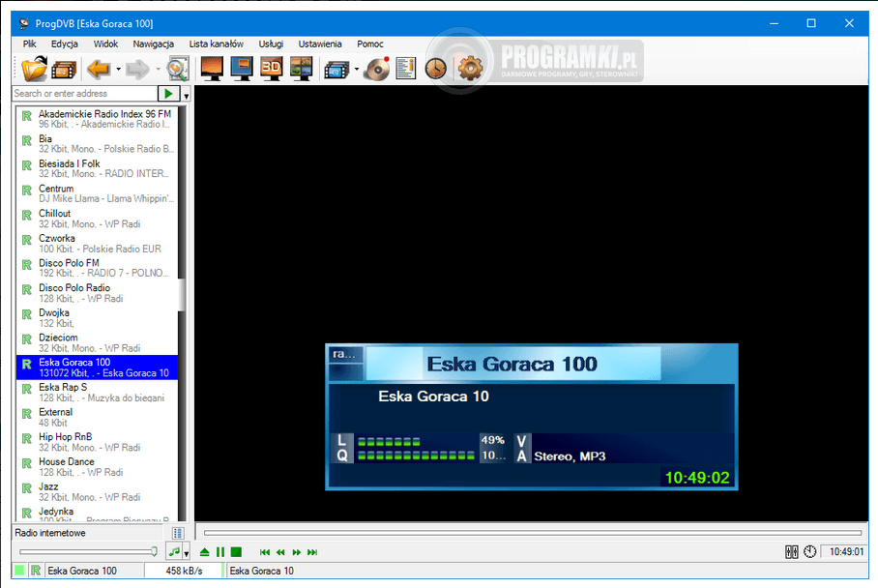Stop playback with the green square button
The width and height of the screenshot is (878, 588).
(x=236, y=552)
